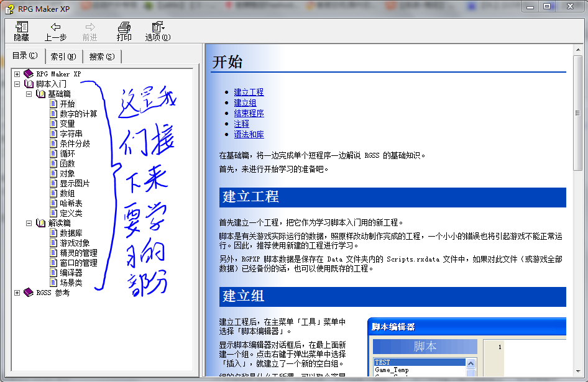Open the 建立工程 link
Image resolution: width=588 pixels, height=382 pixels.
point(249,92)
